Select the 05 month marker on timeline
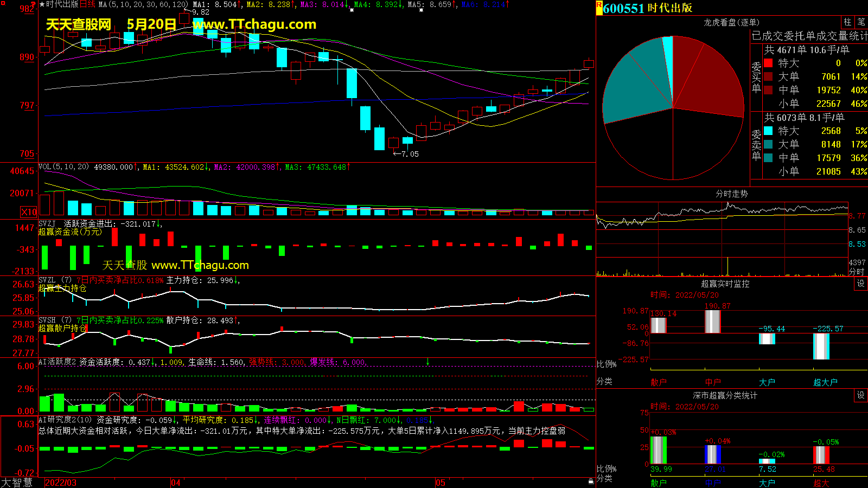Screen dimensions: 868x488 click(x=440, y=483)
